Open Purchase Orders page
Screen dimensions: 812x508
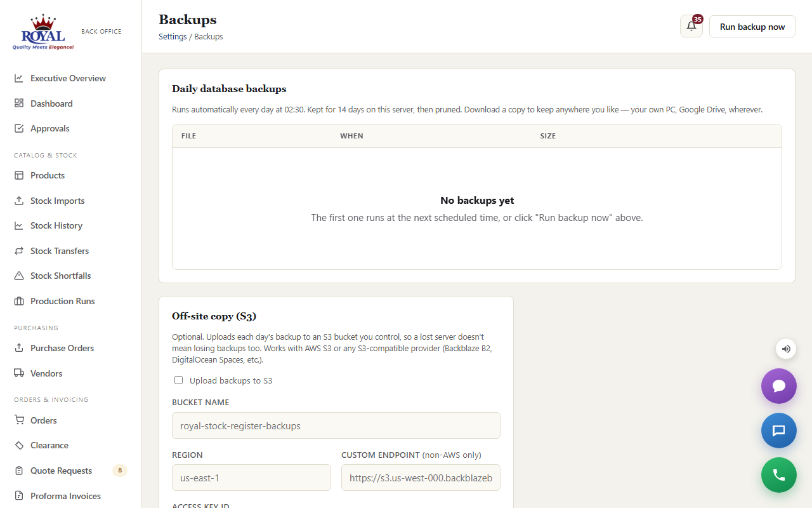tap(70, 348)
